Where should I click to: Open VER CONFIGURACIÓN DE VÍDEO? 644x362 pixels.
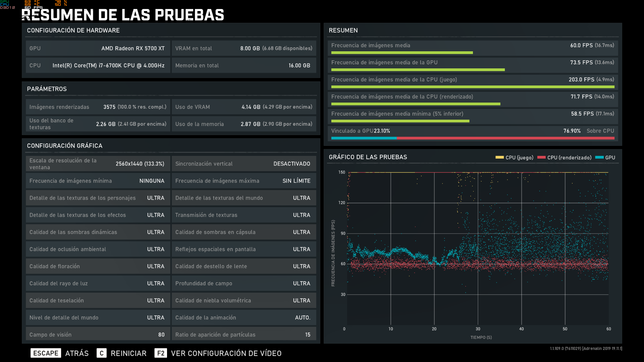[x=226, y=353]
